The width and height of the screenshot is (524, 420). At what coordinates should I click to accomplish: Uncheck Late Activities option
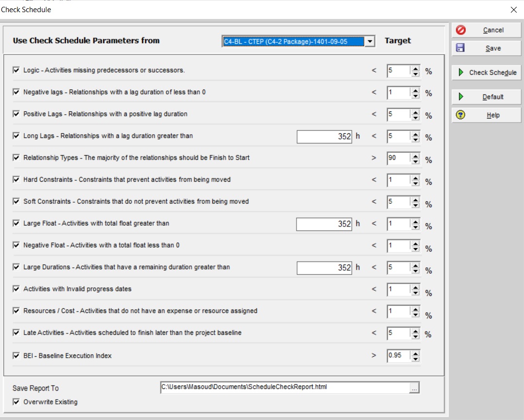(16, 333)
